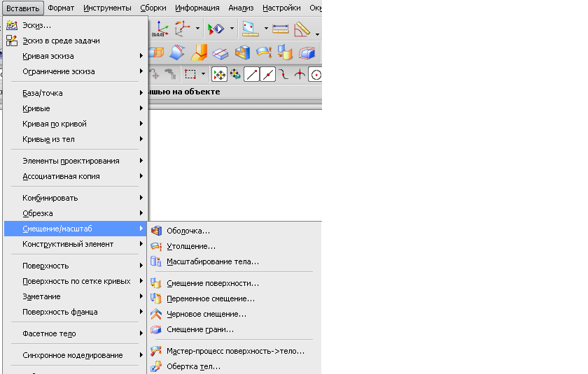588x374 pixels.
Task: Choose Масштабирование тела... command
Action: point(234,261)
